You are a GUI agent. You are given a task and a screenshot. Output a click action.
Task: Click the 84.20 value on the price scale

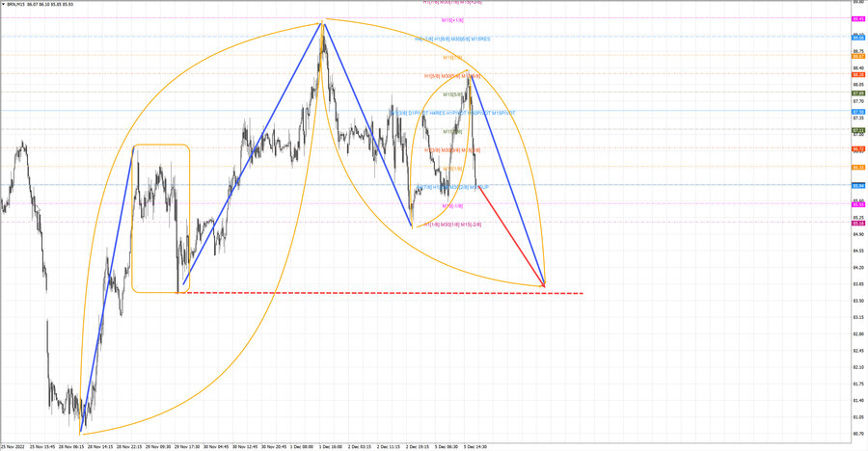click(x=858, y=267)
